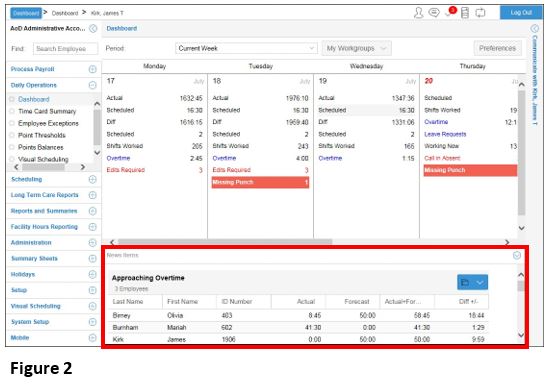Expand Long Term Care Reports section
Image resolution: width=551 pixels, height=384 pixels.
coord(92,195)
